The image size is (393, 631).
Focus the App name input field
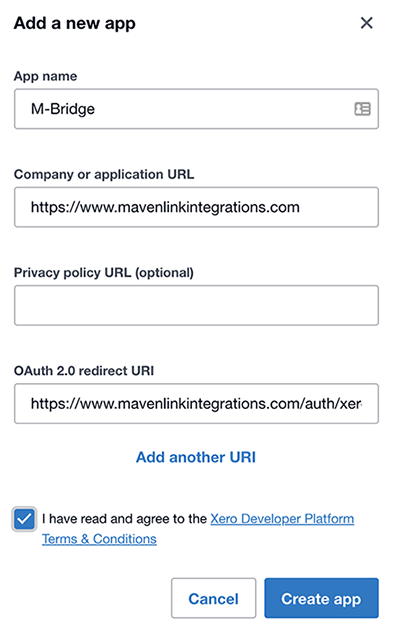pos(196,109)
